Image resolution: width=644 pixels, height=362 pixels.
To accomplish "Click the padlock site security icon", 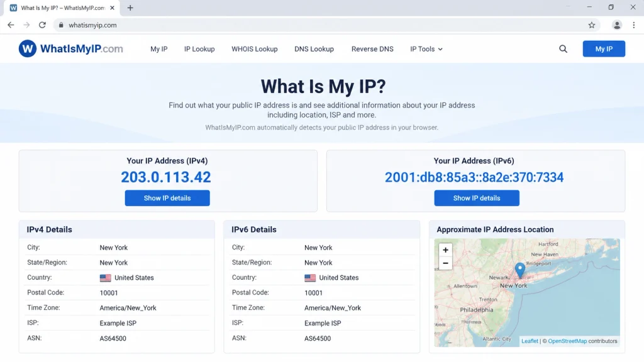I will [61, 25].
